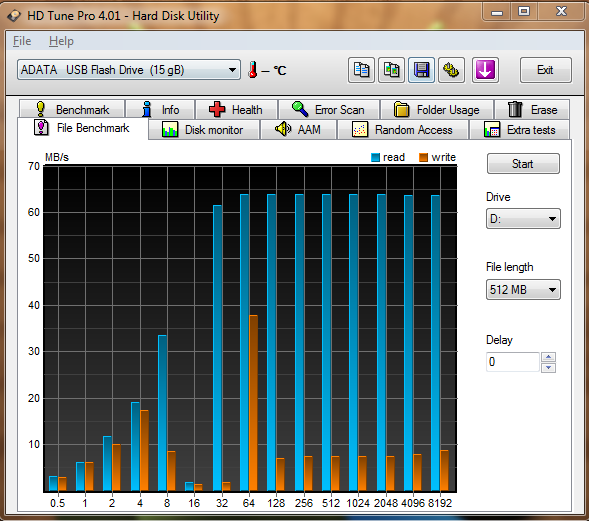This screenshot has width=589, height=521.
Task: Click the Start button
Action: click(523, 164)
